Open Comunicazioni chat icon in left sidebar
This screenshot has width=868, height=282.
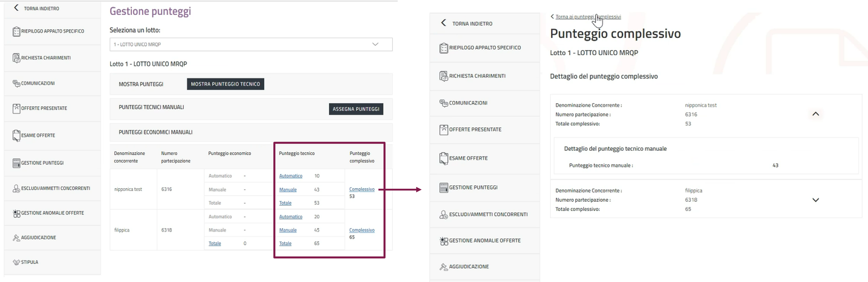pos(16,83)
